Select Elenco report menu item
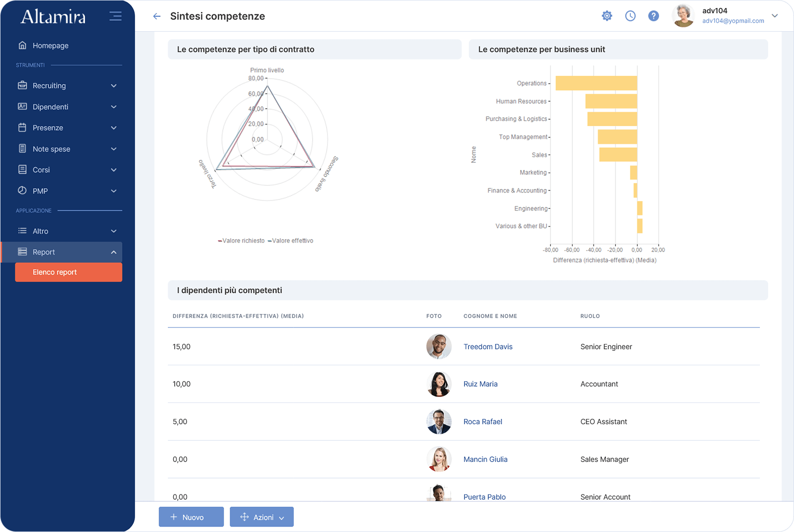 [x=68, y=272]
